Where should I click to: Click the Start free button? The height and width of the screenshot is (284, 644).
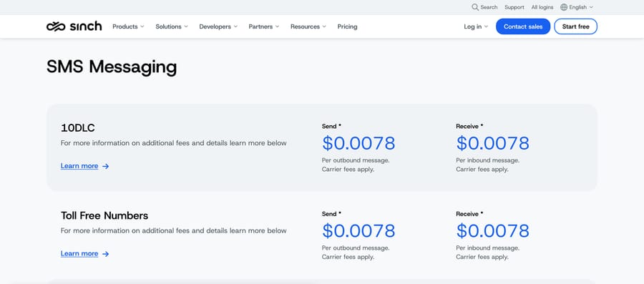(575, 26)
